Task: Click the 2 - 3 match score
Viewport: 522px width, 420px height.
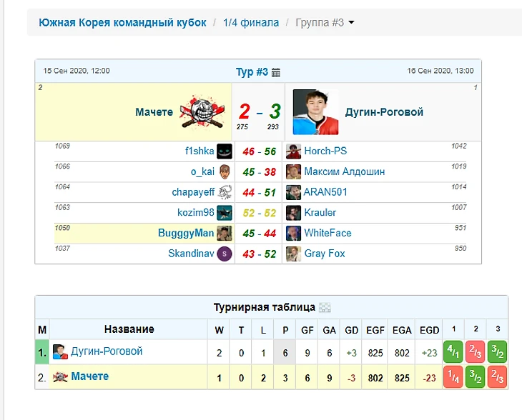Action: pos(260,111)
